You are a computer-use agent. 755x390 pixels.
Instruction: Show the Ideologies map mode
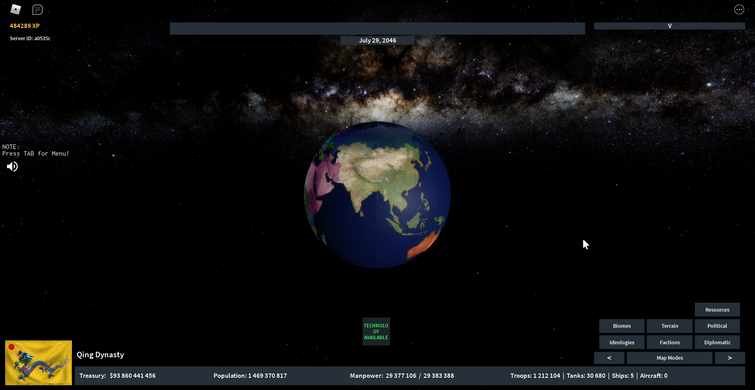(x=622, y=342)
